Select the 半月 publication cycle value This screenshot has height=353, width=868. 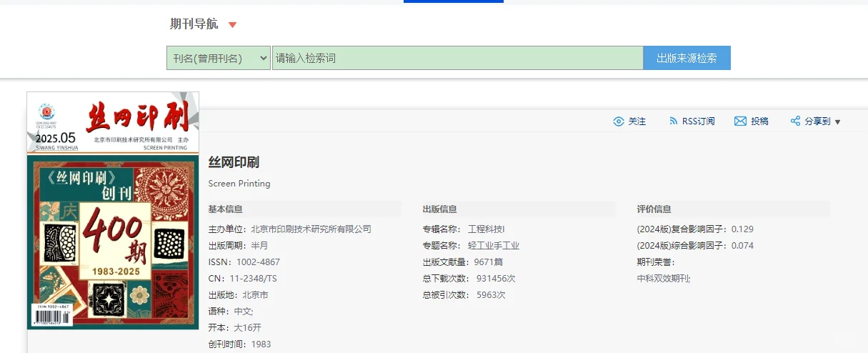coord(259,246)
